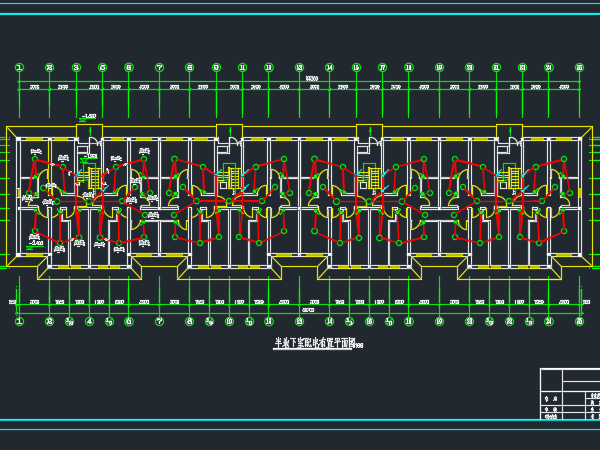Click the rightmost top entrance projection outline
This screenshot has width=600, height=450.
tap(509, 132)
